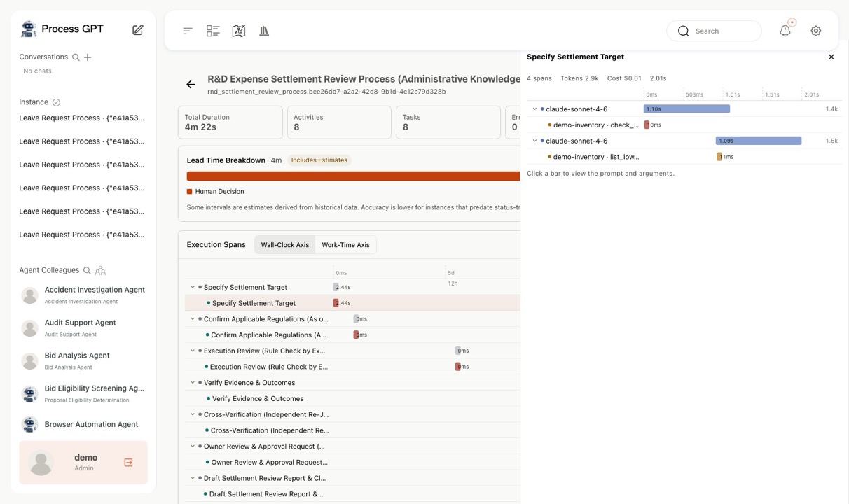This screenshot has height=504, width=849.
Task: Click the demo user avatar
Action: (41, 463)
